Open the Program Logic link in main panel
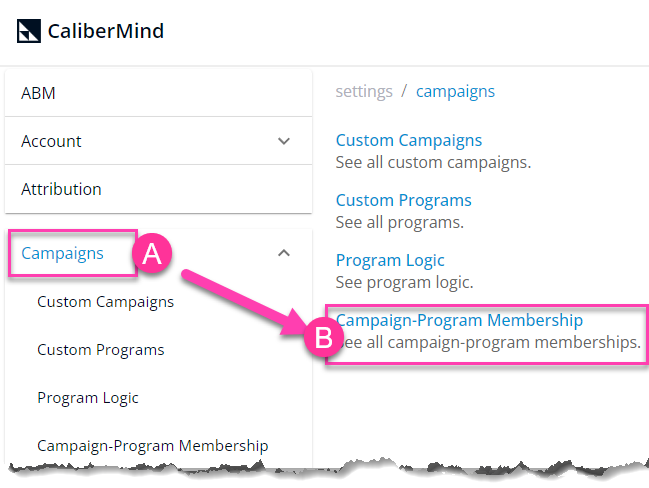The image size is (649, 488). tap(390, 261)
